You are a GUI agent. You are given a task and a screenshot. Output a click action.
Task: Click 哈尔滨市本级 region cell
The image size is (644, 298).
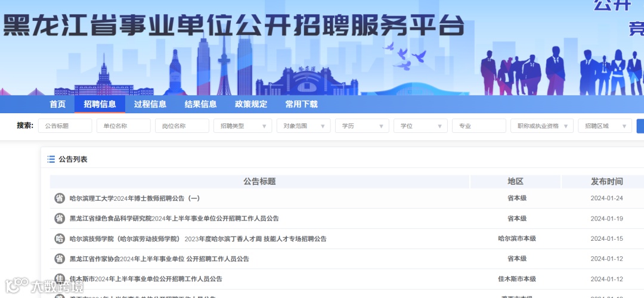click(x=517, y=238)
